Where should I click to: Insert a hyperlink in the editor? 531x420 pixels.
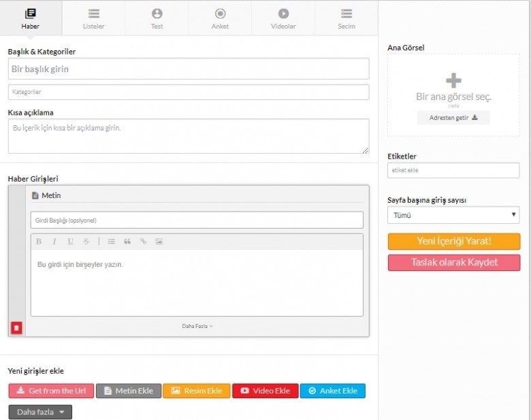(x=143, y=242)
